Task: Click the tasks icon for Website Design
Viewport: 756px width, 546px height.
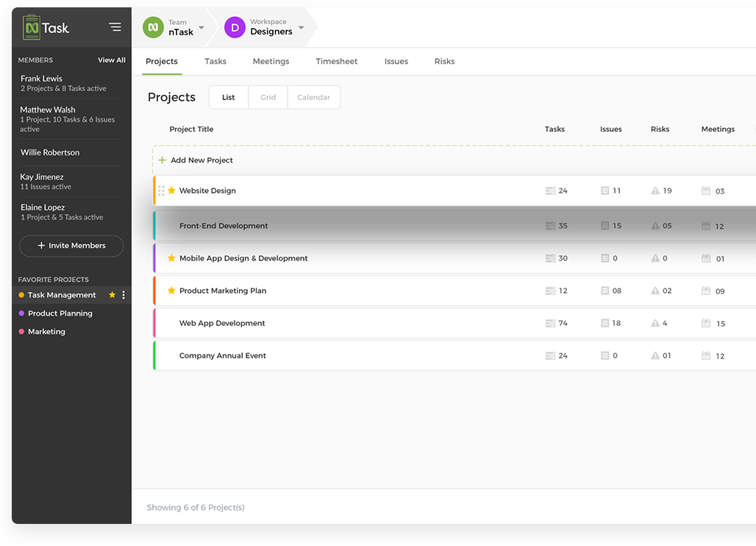Action: pyautogui.click(x=550, y=191)
